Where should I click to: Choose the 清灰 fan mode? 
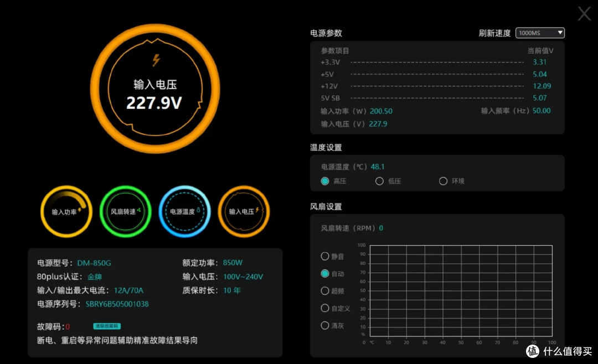point(325,325)
